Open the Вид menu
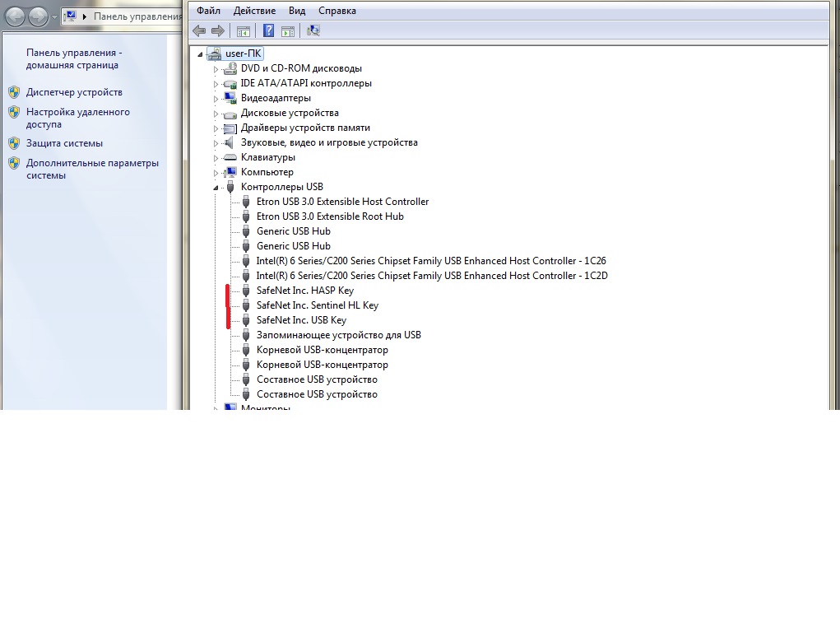The height and width of the screenshot is (633, 840). pyautogui.click(x=297, y=11)
